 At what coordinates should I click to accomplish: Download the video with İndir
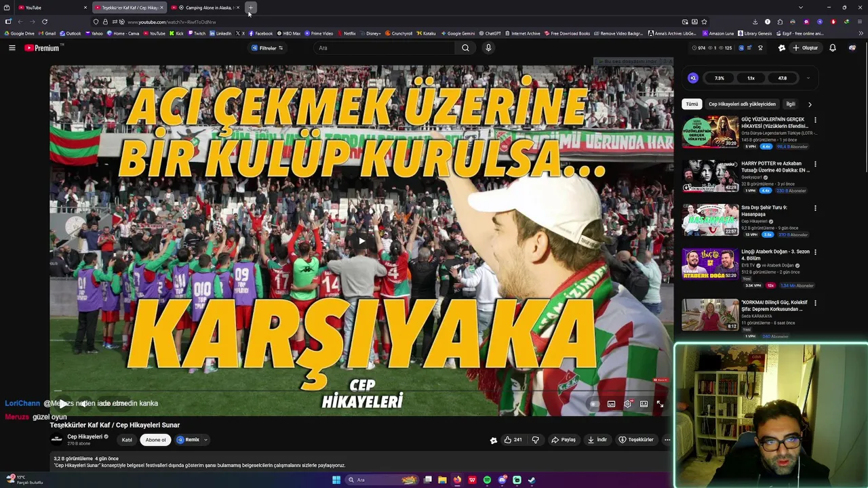point(597,440)
